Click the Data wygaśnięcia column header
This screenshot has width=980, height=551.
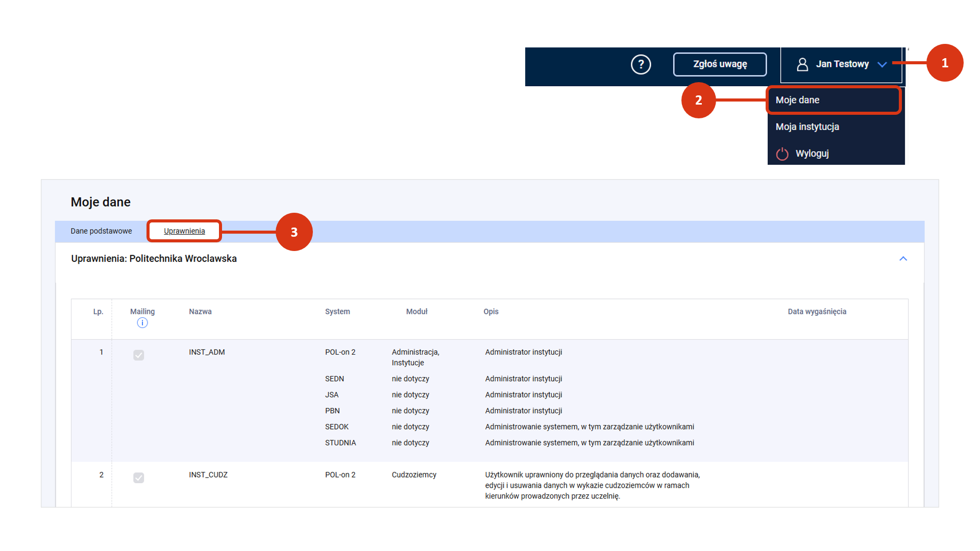[817, 312]
